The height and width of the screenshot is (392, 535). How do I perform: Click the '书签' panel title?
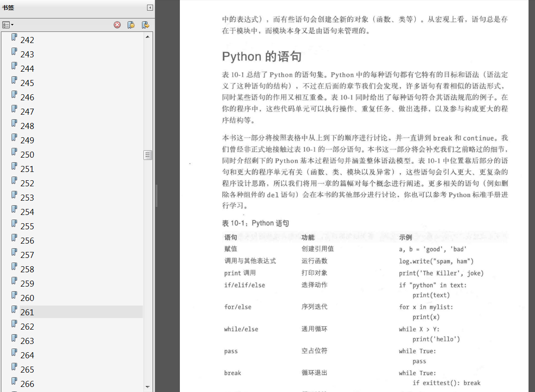point(8,7)
